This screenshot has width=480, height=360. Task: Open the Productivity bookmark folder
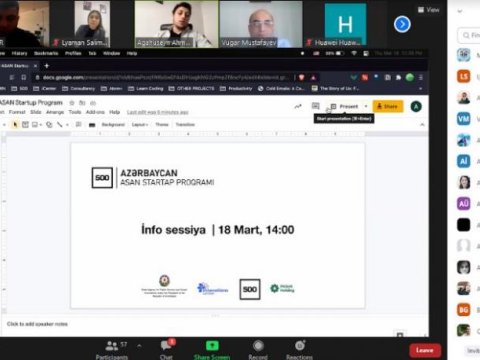click(236, 89)
